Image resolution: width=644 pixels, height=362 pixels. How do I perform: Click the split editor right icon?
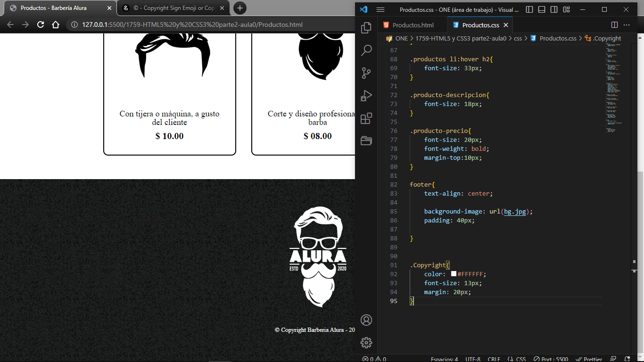tap(614, 25)
